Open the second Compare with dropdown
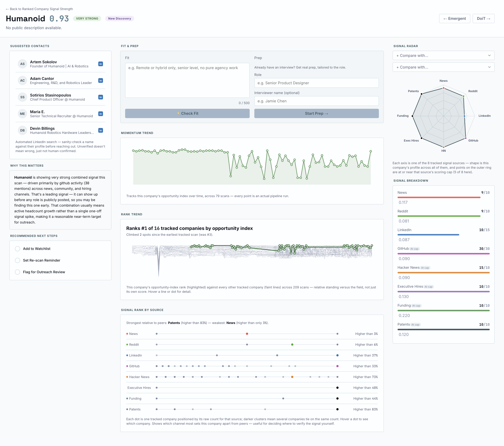The image size is (504, 446). [443, 67]
